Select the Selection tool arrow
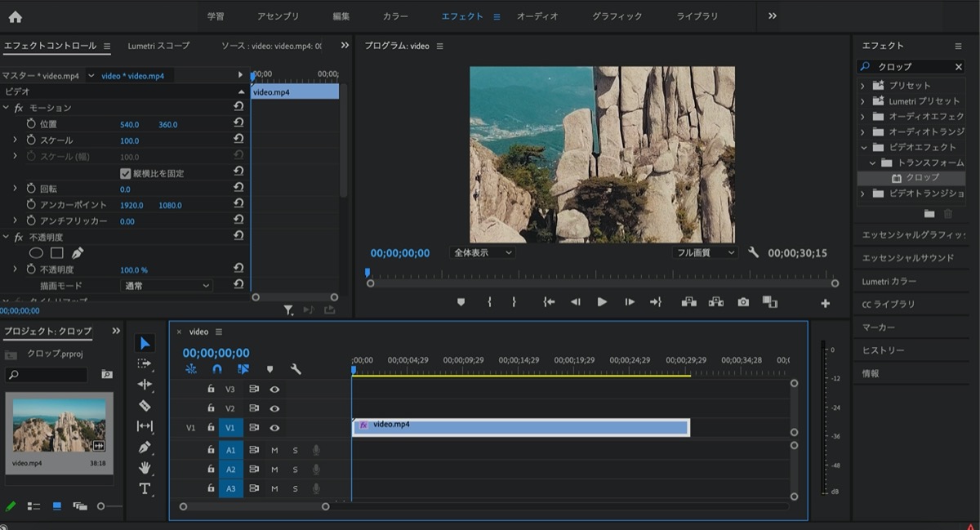Image resolution: width=980 pixels, height=530 pixels. point(145,343)
